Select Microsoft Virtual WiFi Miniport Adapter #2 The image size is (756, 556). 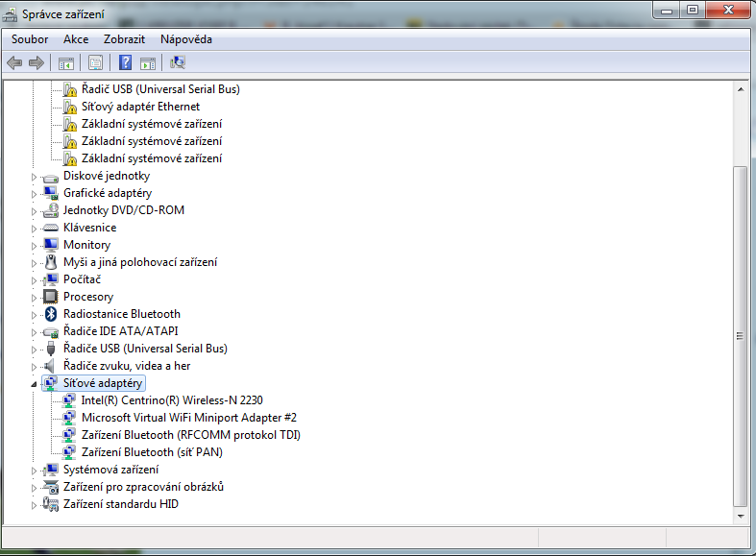(189, 418)
